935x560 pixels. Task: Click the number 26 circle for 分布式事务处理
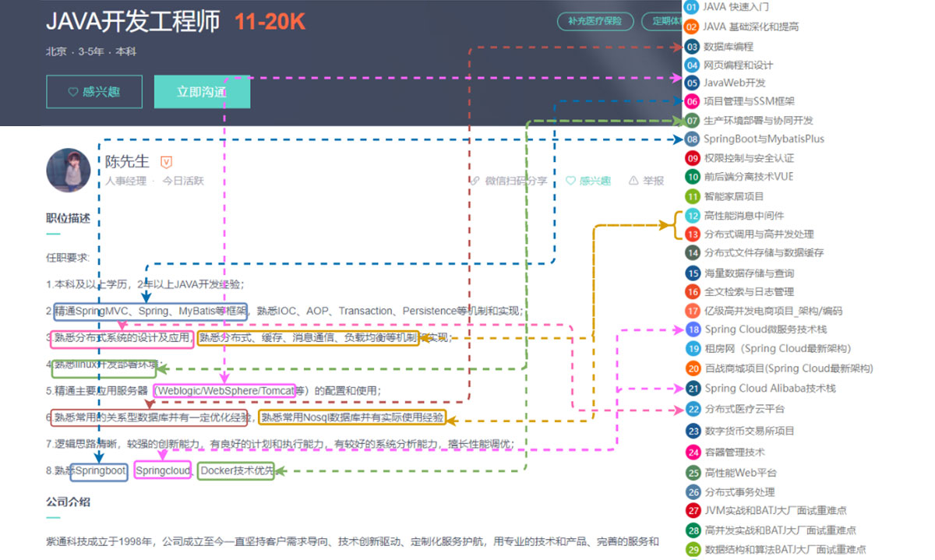693,492
